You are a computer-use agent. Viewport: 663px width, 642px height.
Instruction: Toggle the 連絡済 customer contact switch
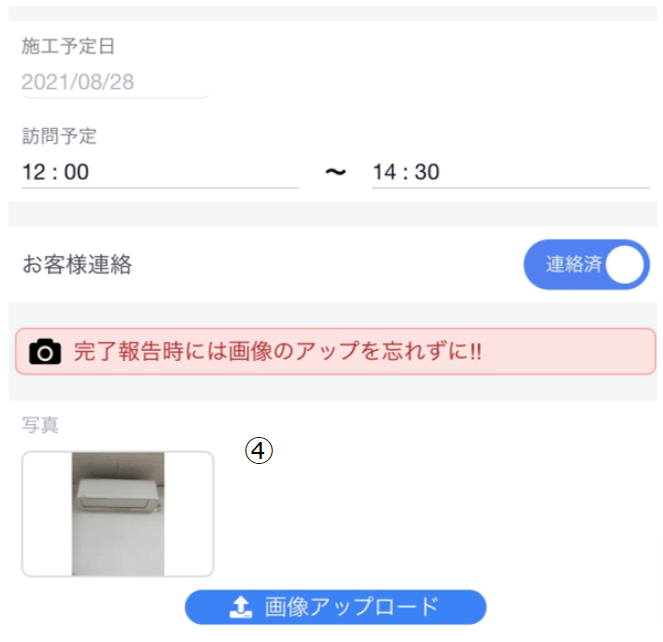coord(586,265)
